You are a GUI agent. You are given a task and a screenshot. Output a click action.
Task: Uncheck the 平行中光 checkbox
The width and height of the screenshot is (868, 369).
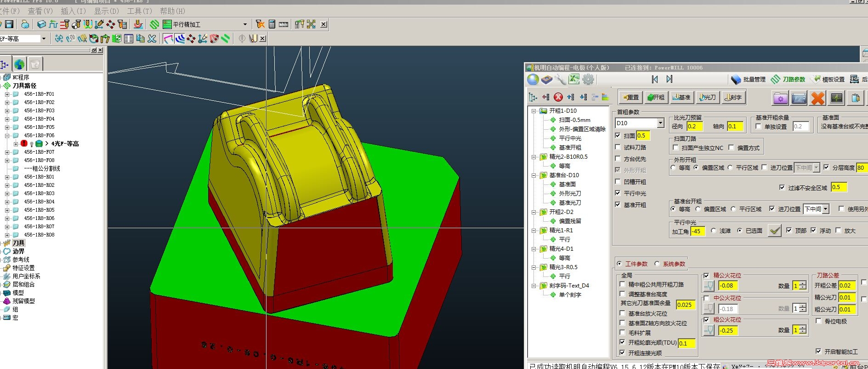click(x=618, y=193)
